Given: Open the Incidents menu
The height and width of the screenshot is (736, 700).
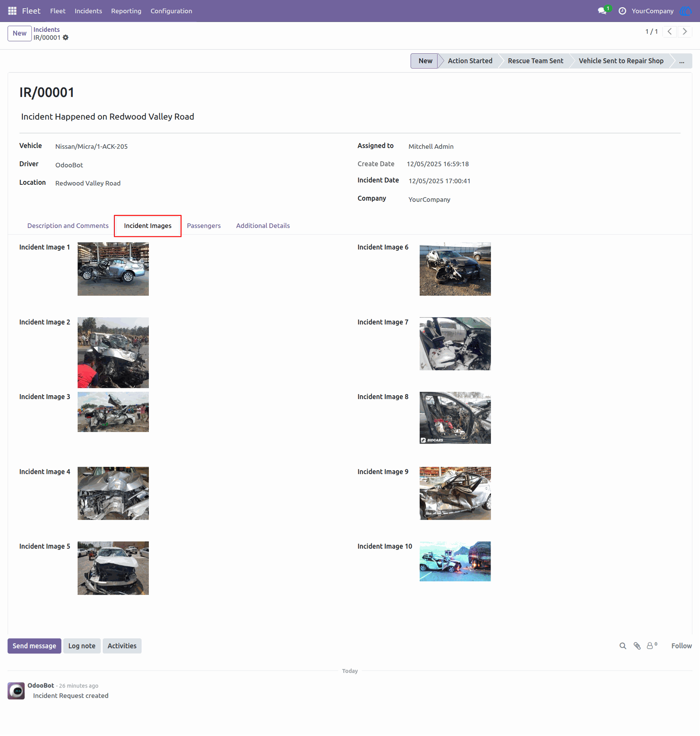Looking at the screenshot, I should 88,11.
